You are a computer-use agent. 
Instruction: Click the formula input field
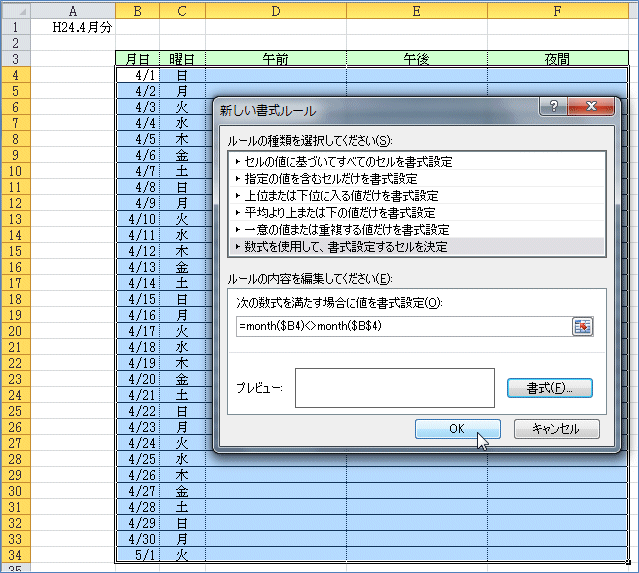(404, 326)
